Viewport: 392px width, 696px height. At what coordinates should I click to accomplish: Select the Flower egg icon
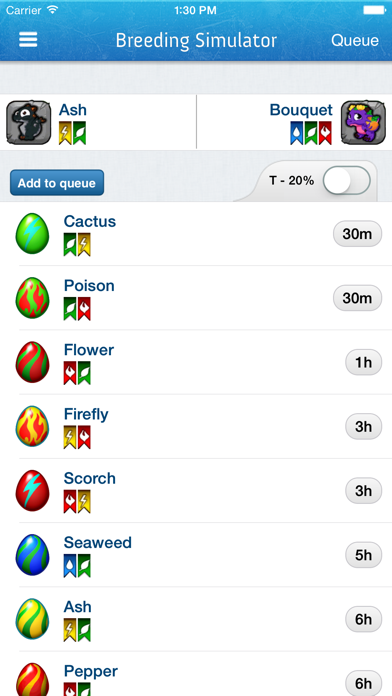32,362
